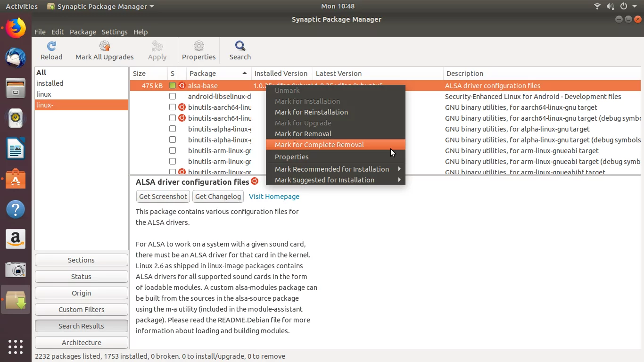
Task: Open the Wi-Fi status indicator
Action: pyautogui.click(x=597, y=6)
